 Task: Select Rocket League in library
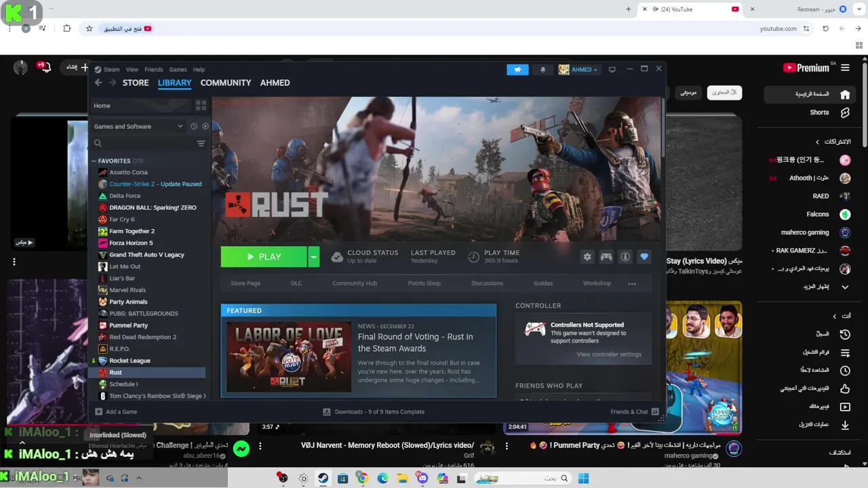pyautogui.click(x=130, y=361)
